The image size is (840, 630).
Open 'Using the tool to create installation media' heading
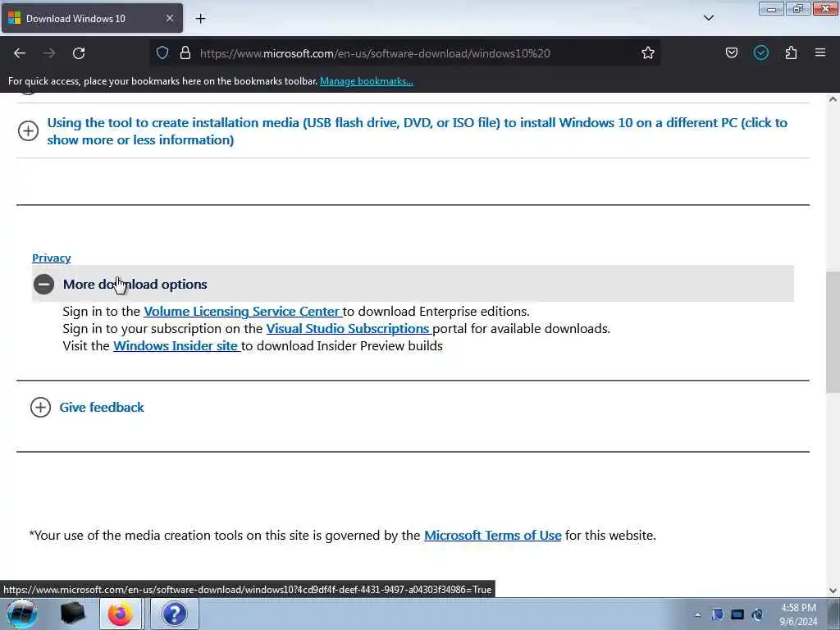417,131
